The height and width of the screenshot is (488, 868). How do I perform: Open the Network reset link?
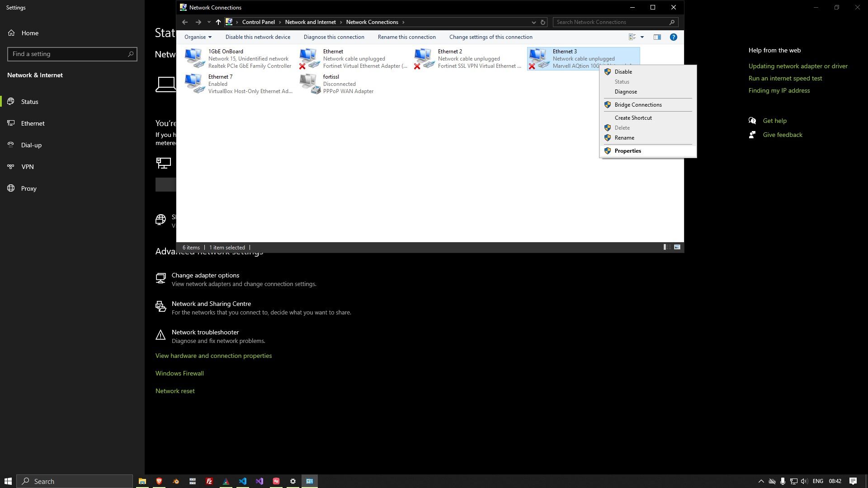(175, 391)
